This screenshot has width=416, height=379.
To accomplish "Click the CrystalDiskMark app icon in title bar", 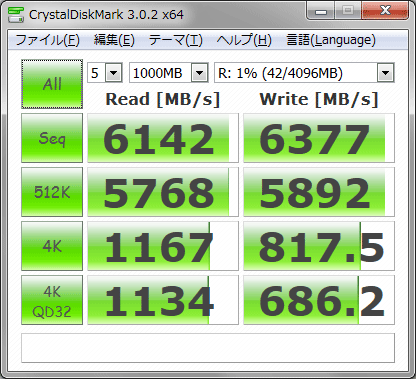I will click(15, 15).
